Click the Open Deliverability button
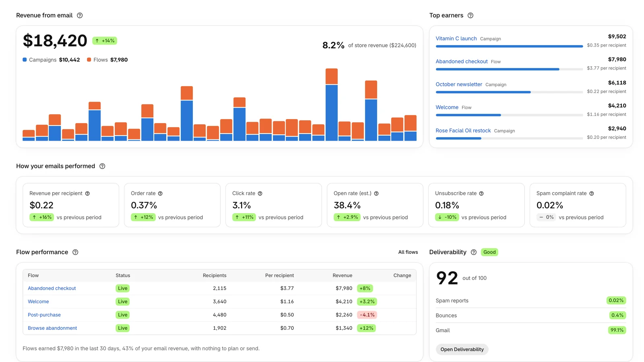 462,350
